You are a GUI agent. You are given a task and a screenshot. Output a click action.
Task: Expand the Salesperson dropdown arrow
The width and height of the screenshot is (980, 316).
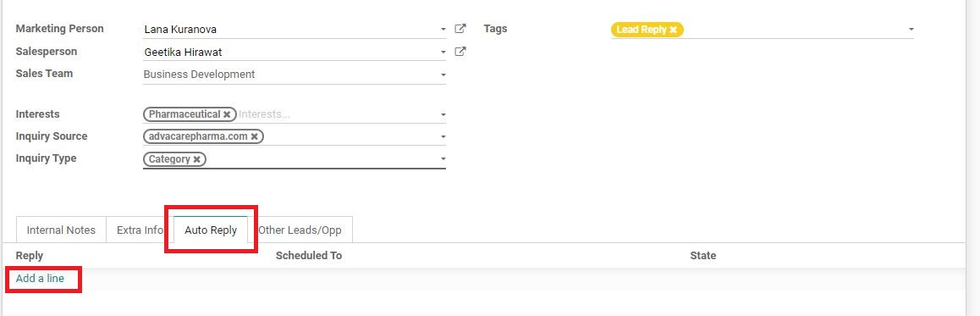coord(443,52)
